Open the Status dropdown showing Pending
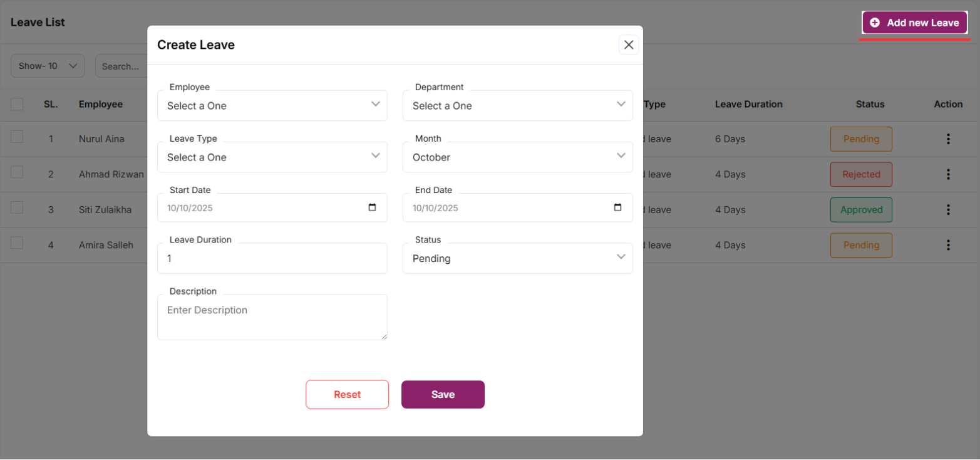Viewport: 980px width, 460px height. (517, 258)
